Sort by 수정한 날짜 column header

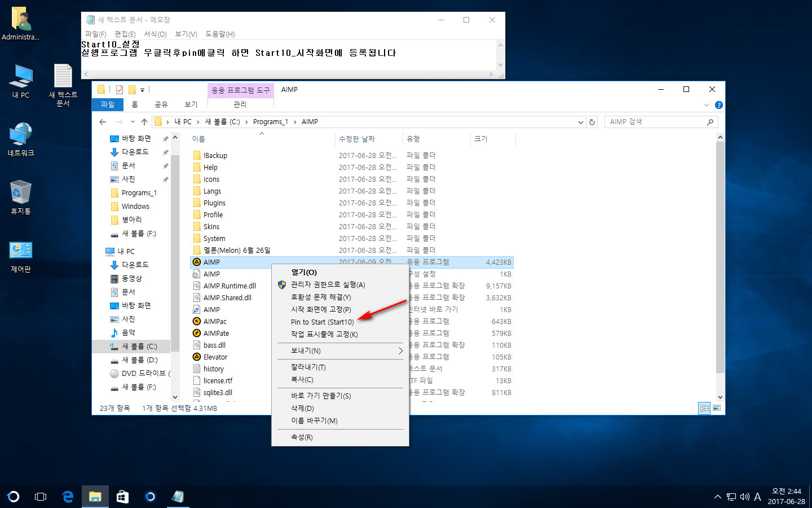pos(369,139)
